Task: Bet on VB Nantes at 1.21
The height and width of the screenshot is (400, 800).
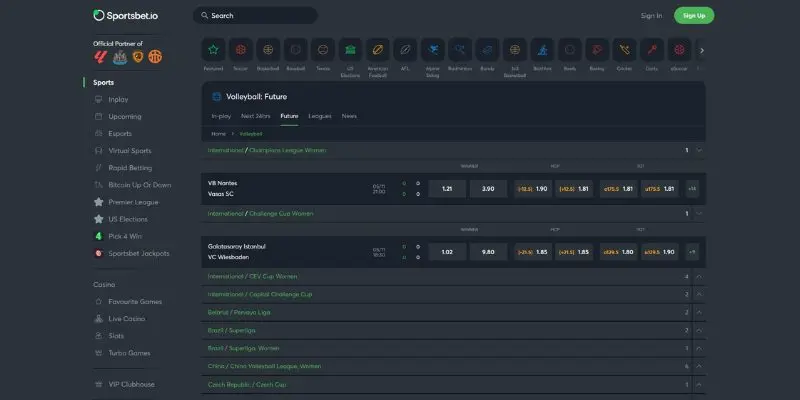Action: [x=447, y=189]
